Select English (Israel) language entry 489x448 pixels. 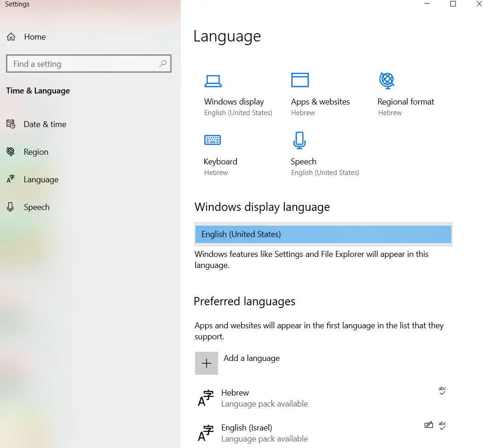tap(264, 433)
